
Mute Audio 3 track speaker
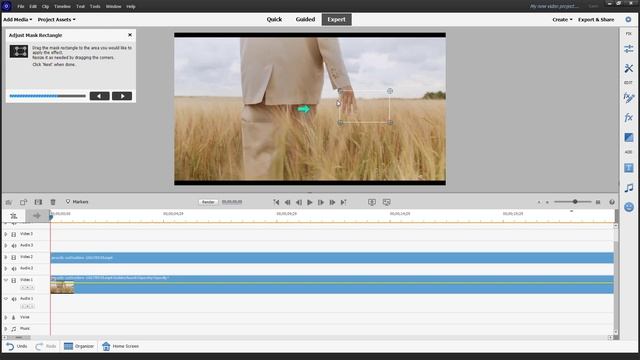coord(14,246)
